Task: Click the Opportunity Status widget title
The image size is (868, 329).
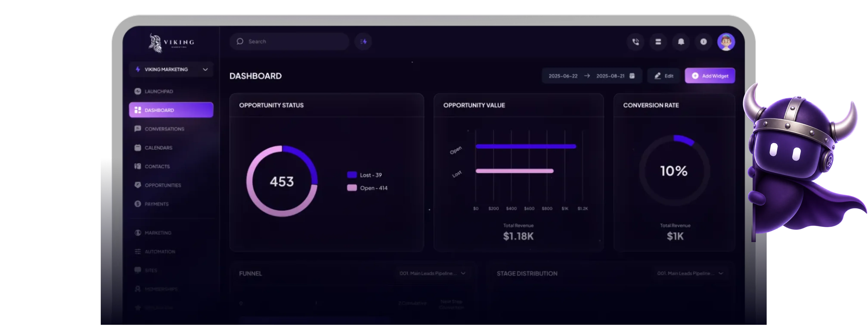Action: pos(271,105)
